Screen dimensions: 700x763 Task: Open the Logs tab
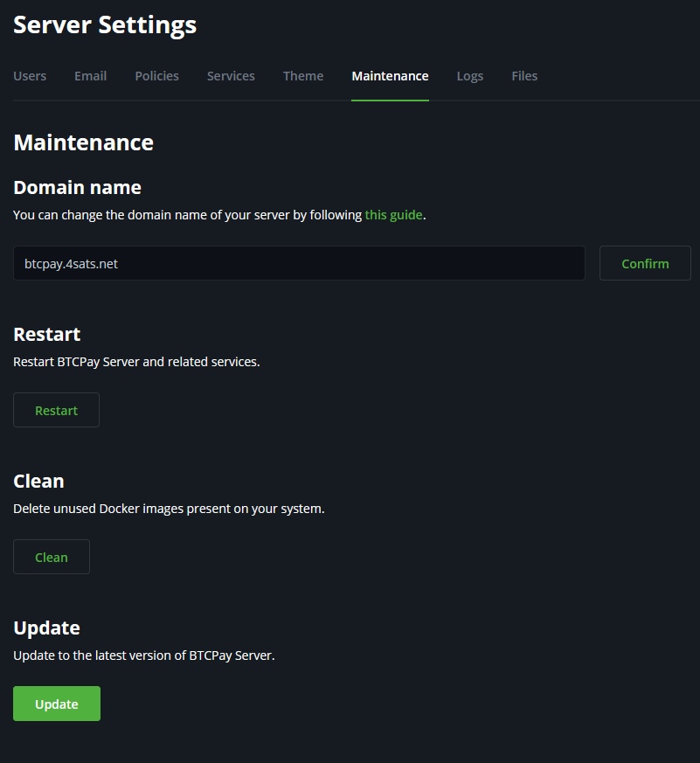[x=470, y=76]
